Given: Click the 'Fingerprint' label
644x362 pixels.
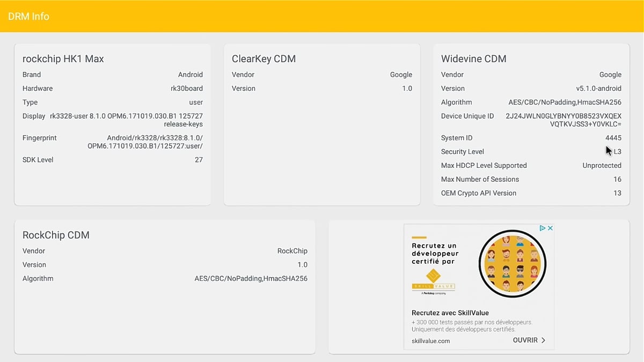Looking at the screenshot, I should point(40,138).
